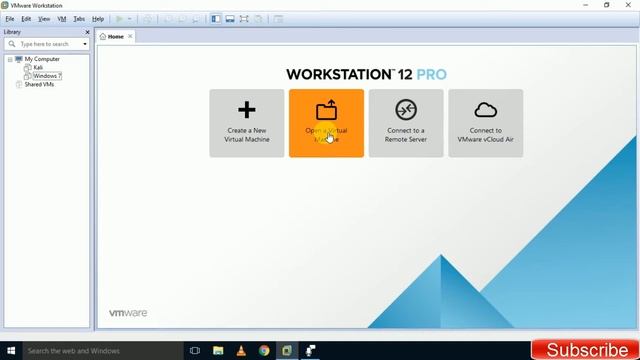The image size is (640, 360).
Task: Click the Open a Virtual Machine tile
Action: coord(326,123)
